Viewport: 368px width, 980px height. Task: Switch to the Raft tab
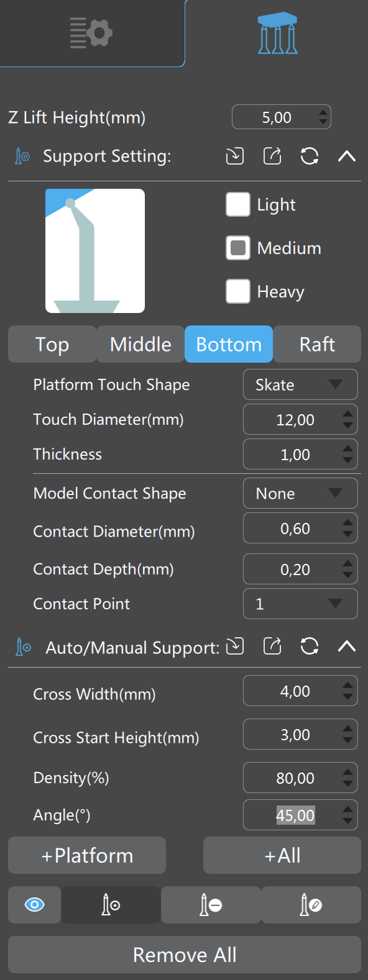[317, 344]
